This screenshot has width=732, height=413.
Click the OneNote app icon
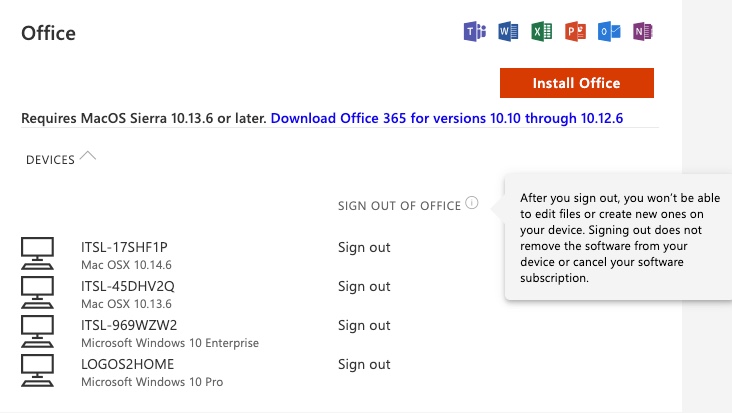coord(643,32)
